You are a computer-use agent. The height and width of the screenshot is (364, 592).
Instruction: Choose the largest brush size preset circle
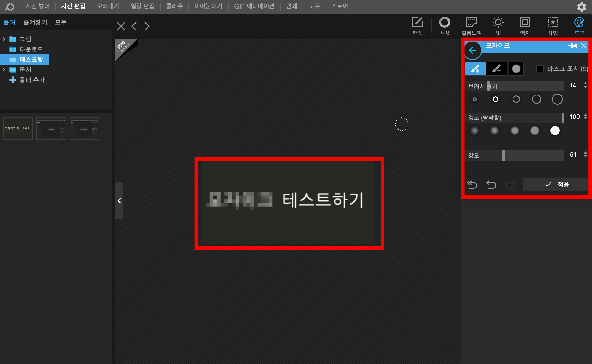(557, 99)
